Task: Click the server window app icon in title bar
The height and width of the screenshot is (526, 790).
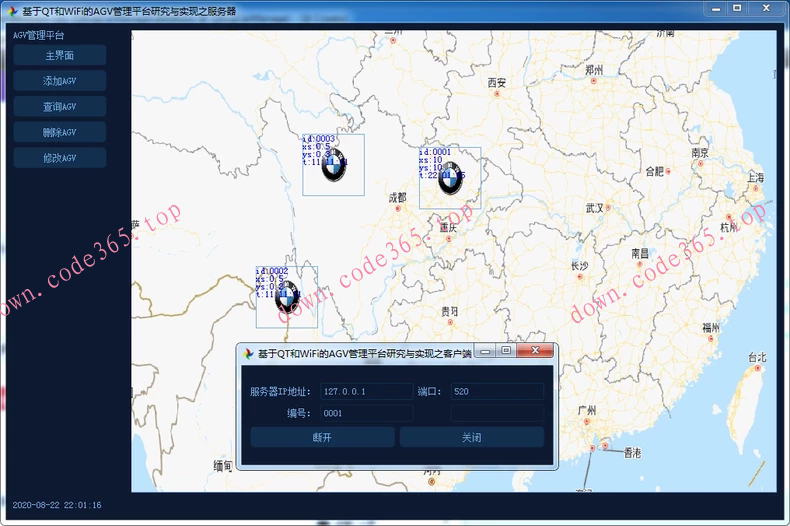Action: click(10, 11)
